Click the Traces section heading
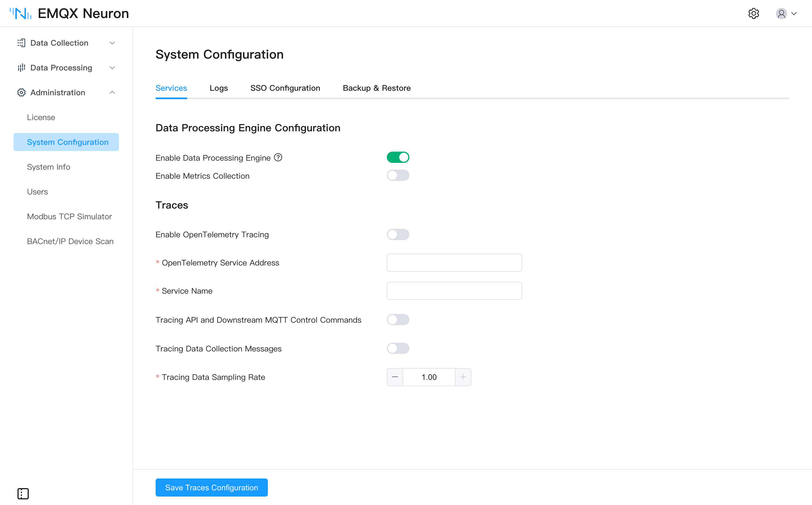 pyautogui.click(x=172, y=205)
